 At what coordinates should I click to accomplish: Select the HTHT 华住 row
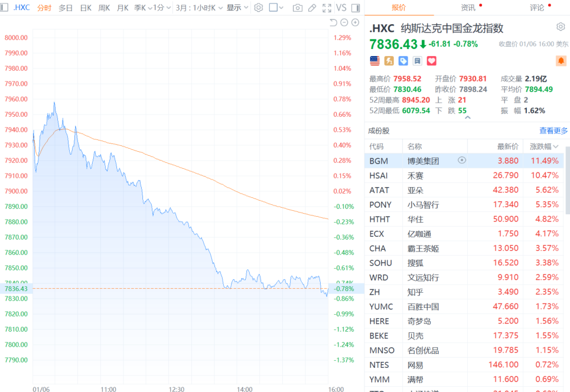click(x=464, y=219)
